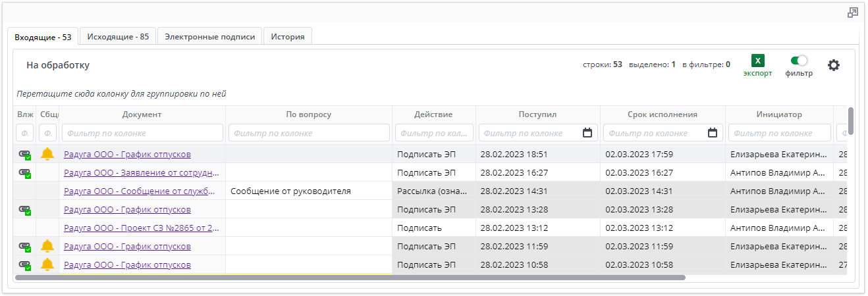Click bell icon in 11:59 row
Image resolution: width=868 pixels, height=296 pixels.
(47, 246)
